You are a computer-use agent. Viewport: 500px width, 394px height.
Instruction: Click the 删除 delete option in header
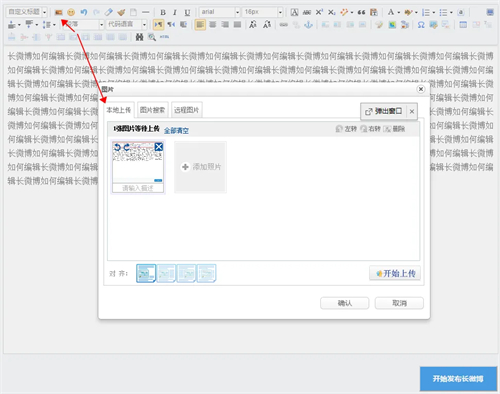[394, 129]
